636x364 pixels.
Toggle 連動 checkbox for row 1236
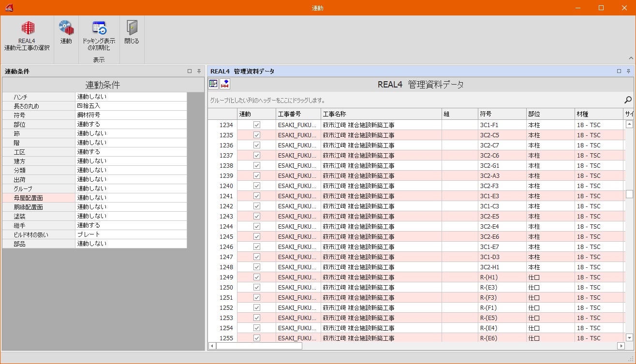point(257,145)
